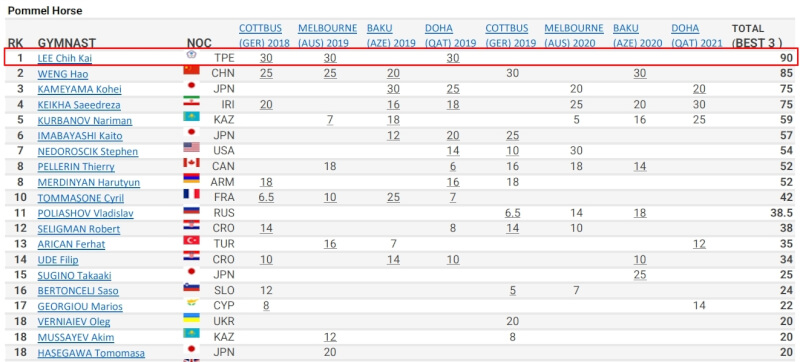This screenshot has height=362, width=800.
Task: Click the Turkey flag in ARICAN row
Action: (191, 241)
